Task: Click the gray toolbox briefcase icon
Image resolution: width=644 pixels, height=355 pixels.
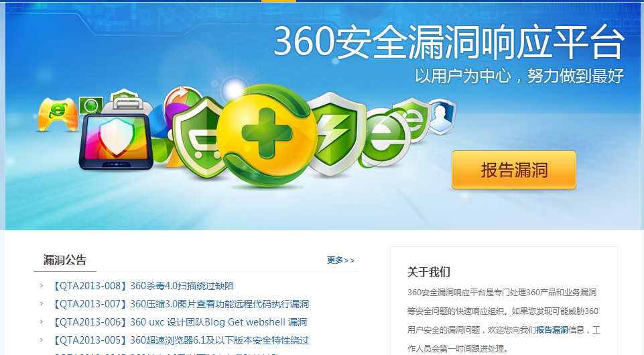Action: [x=125, y=101]
